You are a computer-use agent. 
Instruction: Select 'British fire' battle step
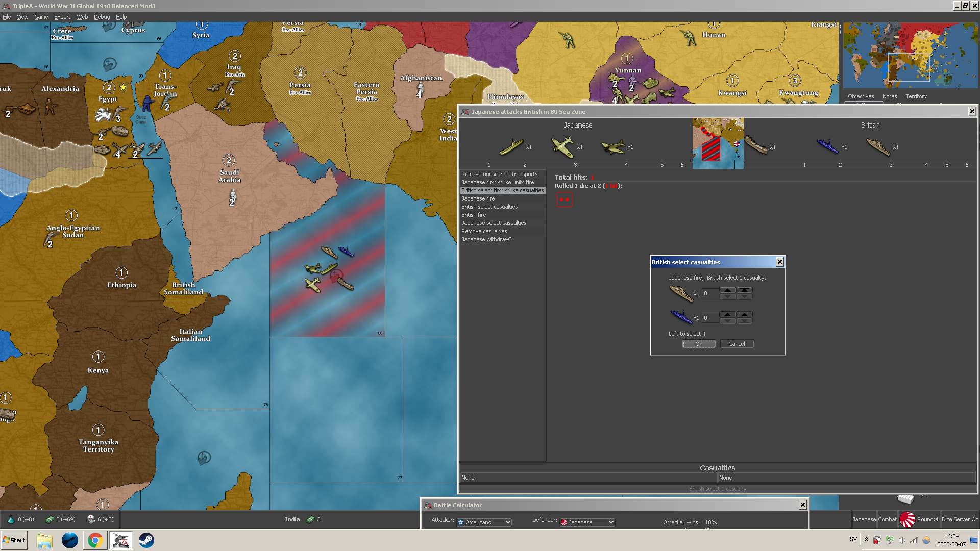503,215
